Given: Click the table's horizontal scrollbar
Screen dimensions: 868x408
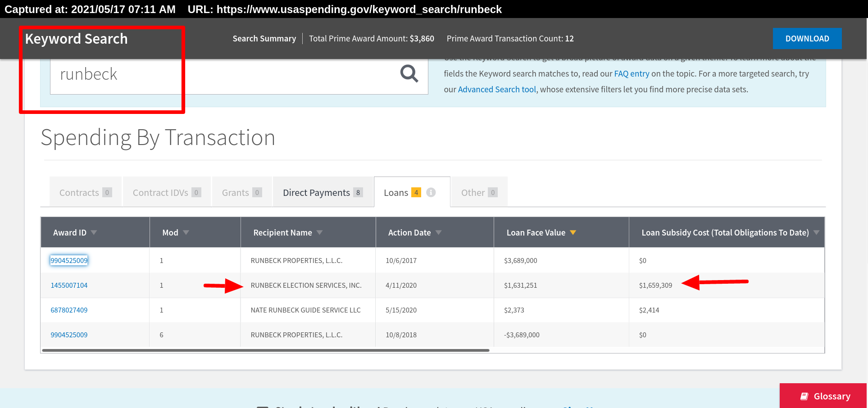Looking at the screenshot, I should click(x=266, y=350).
